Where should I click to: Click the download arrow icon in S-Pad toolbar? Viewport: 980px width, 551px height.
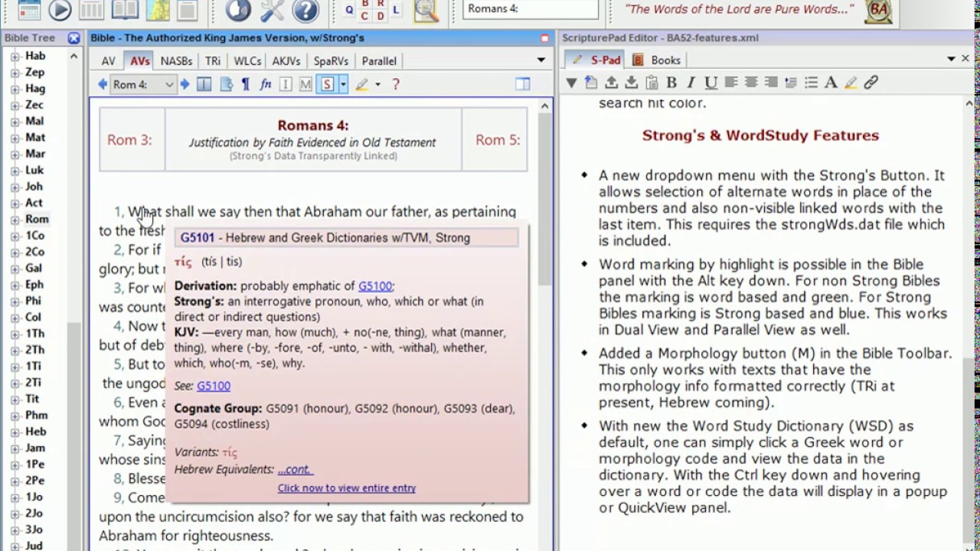click(x=631, y=83)
